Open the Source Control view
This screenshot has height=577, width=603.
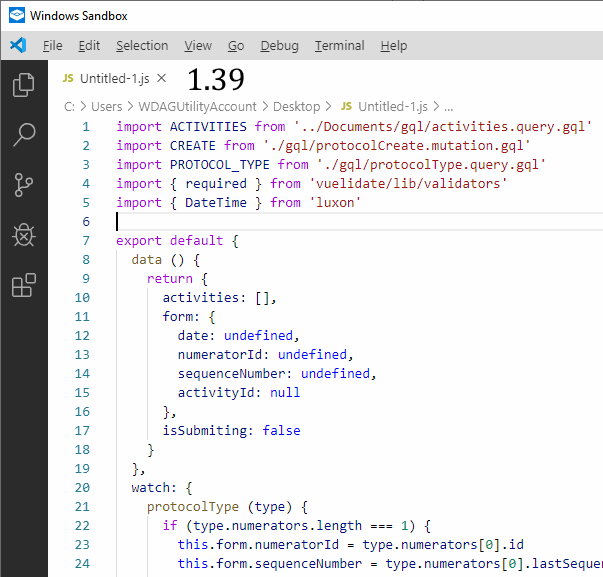point(23,185)
